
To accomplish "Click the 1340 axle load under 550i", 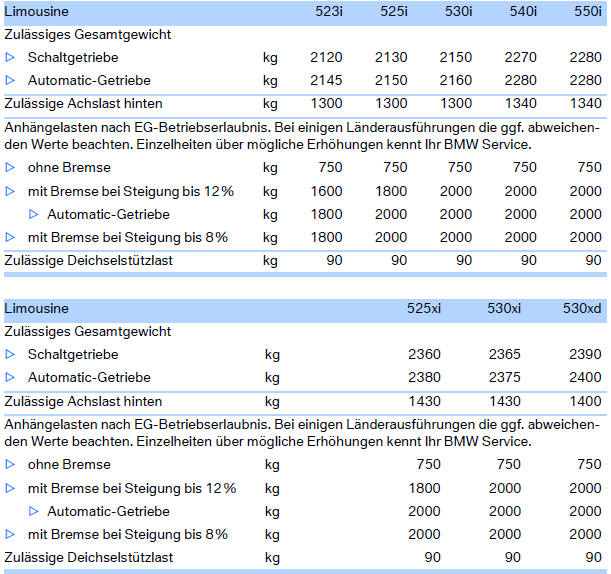I will click(x=586, y=104).
